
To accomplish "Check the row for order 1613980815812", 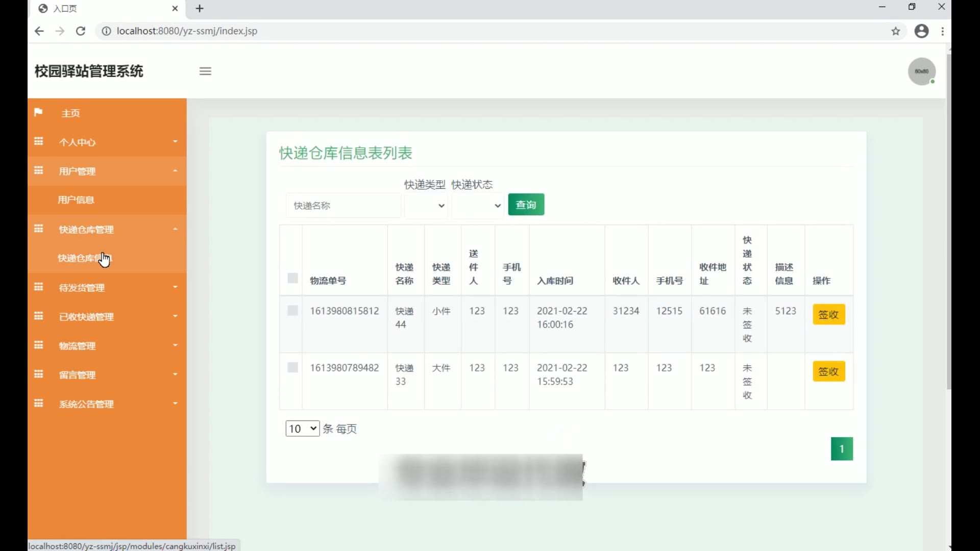I will (292, 311).
